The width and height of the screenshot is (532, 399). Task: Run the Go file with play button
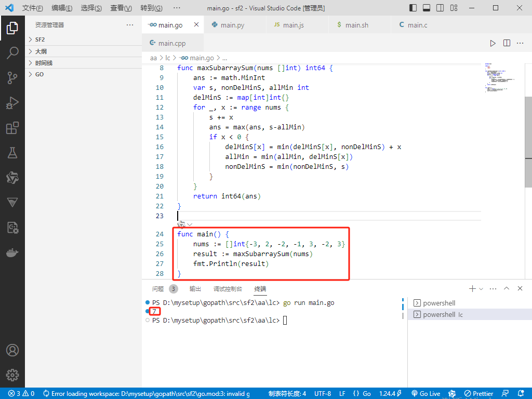pyautogui.click(x=493, y=43)
